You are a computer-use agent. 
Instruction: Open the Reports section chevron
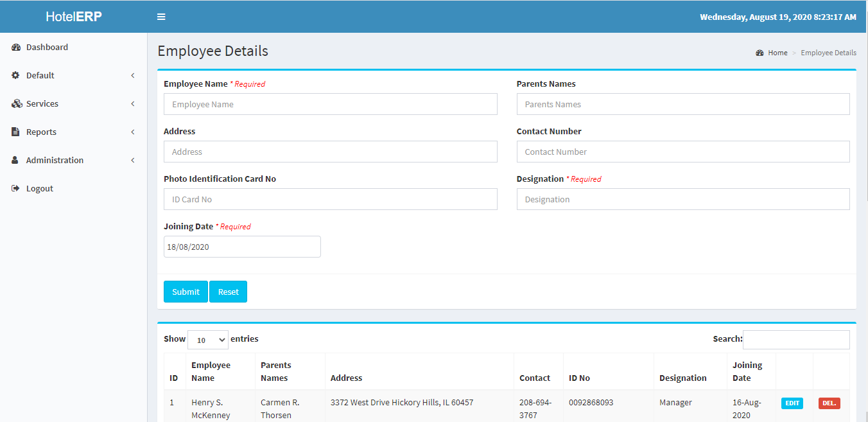(132, 132)
